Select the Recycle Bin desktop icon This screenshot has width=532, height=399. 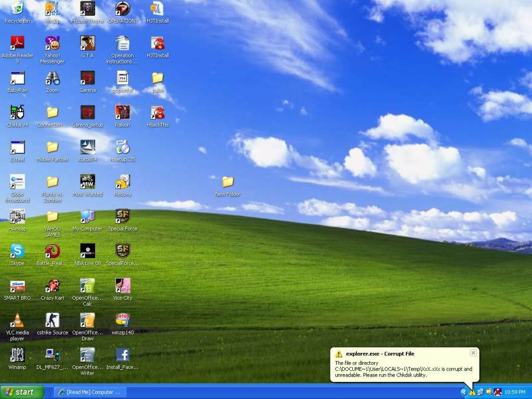tap(17, 12)
